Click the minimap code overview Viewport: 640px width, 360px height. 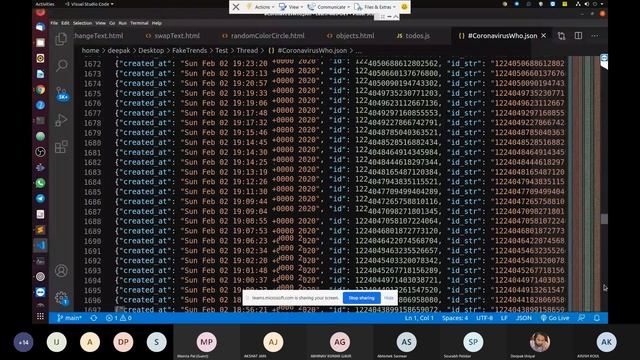[x=584, y=184]
